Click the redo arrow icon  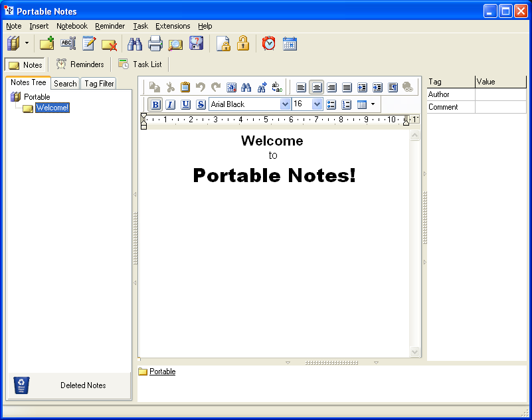216,87
